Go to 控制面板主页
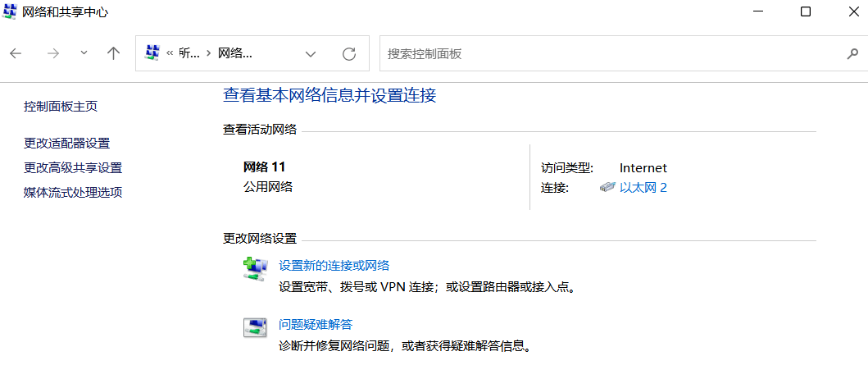Image resolution: width=868 pixels, height=388 pixels. pyautogui.click(x=61, y=106)
